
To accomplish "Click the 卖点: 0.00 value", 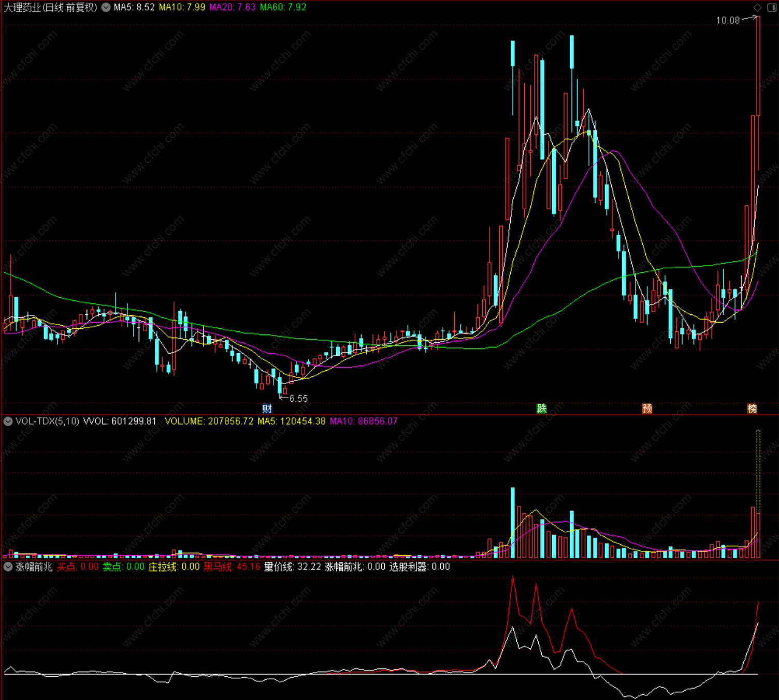I will [x=123, y=567].
